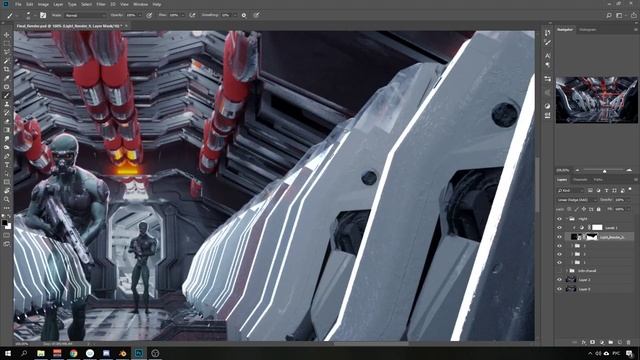
Task: Click the Light_Render layer mask thumbnail
Action: 592,237
